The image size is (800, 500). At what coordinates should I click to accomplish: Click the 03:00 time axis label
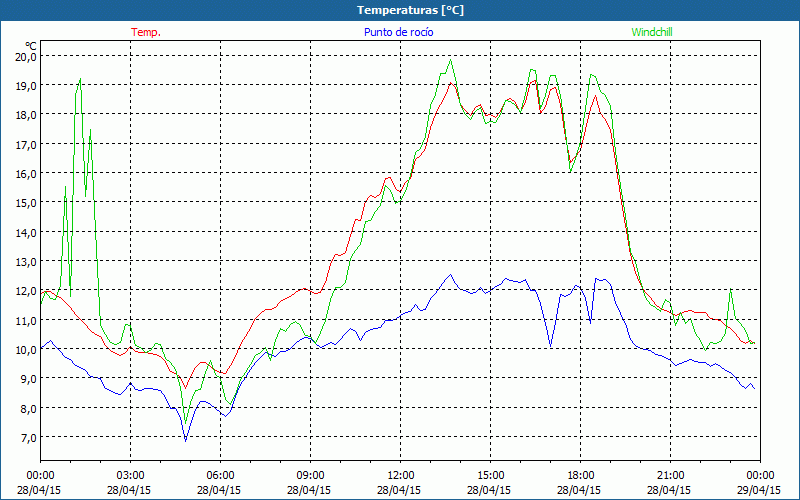pos(131,476)
